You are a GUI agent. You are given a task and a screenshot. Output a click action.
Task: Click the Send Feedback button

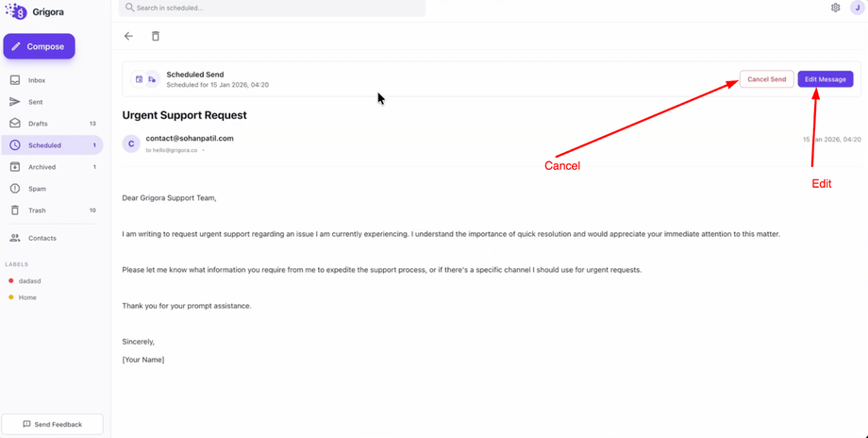tap(52, 424)
